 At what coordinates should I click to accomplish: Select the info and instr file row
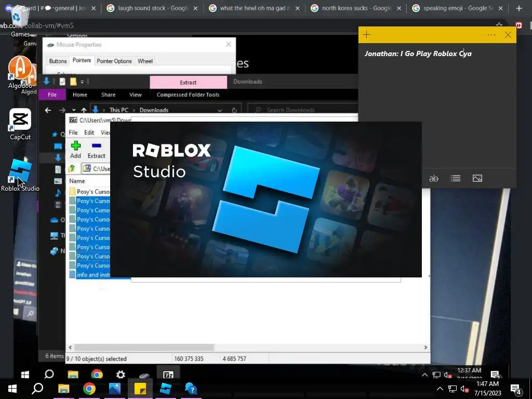[89, 275]
